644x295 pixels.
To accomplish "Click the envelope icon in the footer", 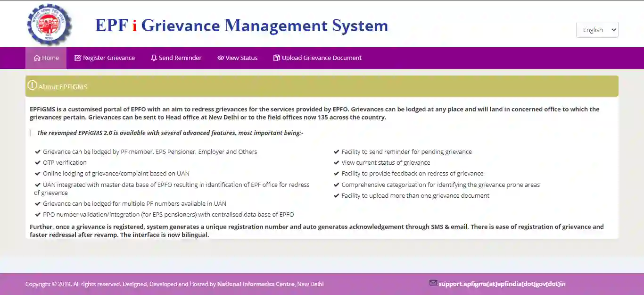I will coord(433,283).
